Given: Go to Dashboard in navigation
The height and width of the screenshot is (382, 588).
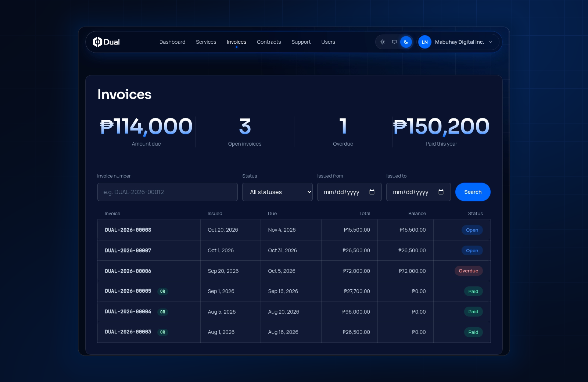Looking at the screenshot, I should coord(172,42).
